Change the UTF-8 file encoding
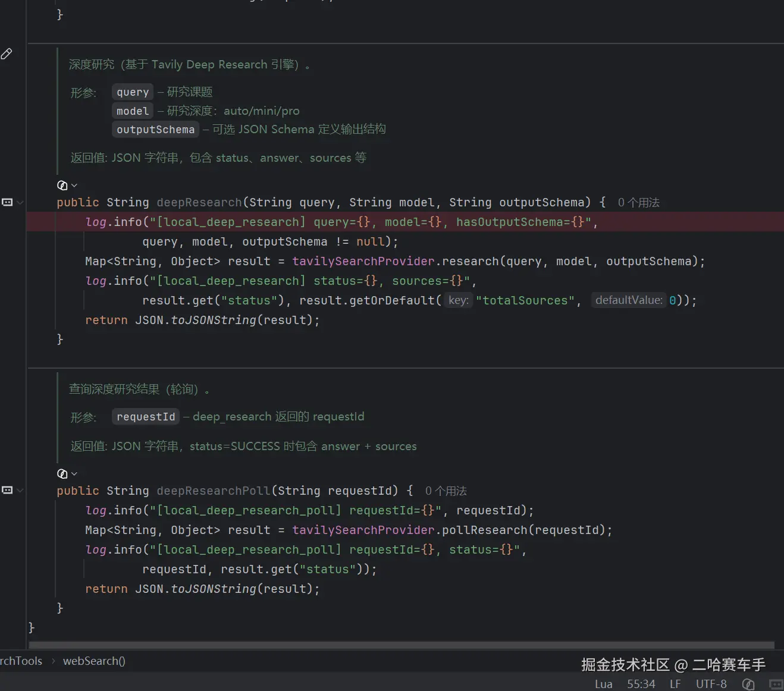Image resolution: width=784 pixels, height=691 pixels. tap(711, 684)
